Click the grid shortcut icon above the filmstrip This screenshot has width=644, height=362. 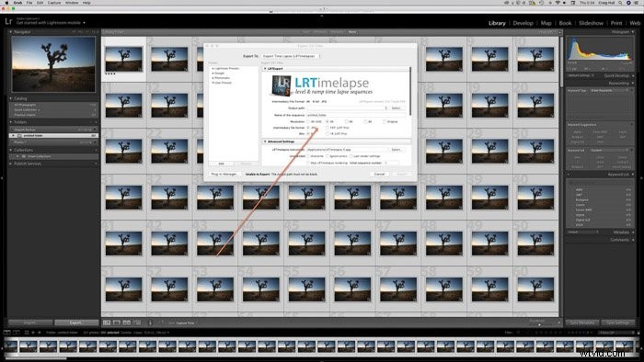pyautogui.click(x=27, y=333)
